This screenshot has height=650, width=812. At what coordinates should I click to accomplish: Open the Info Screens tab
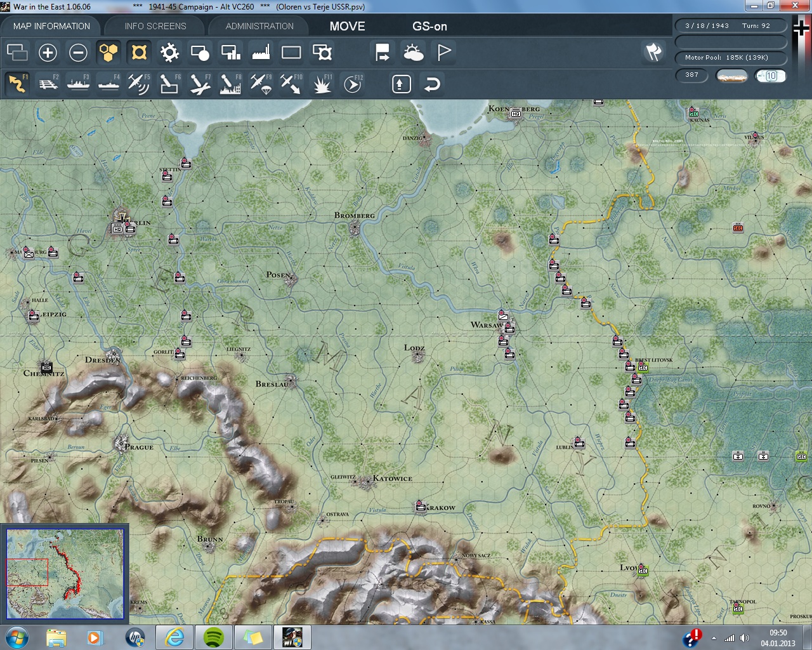point(155,26)
